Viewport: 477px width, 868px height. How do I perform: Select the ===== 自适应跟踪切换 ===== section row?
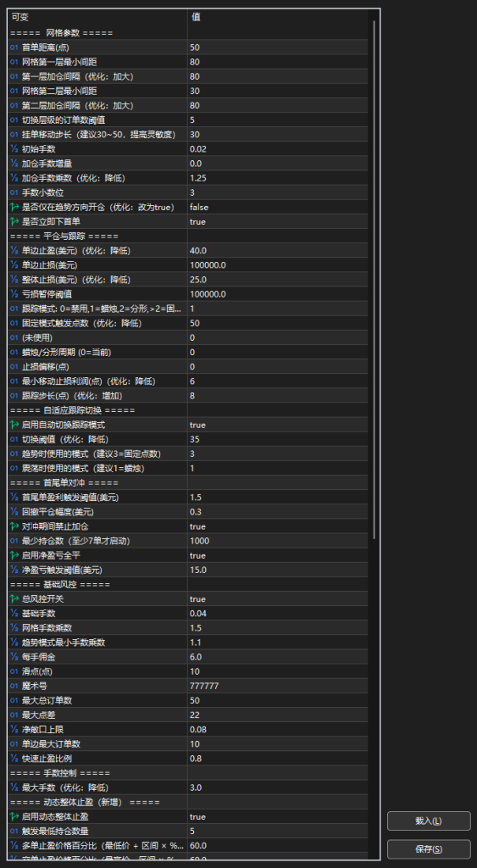click(187, 410)
